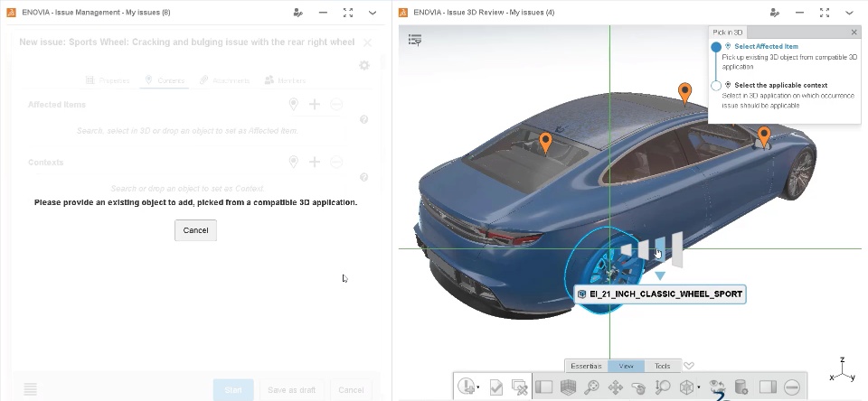Screen dimensions: 868x401
Task: Click the share user icon in Issue 3D Review header
Action: point(775,13)
